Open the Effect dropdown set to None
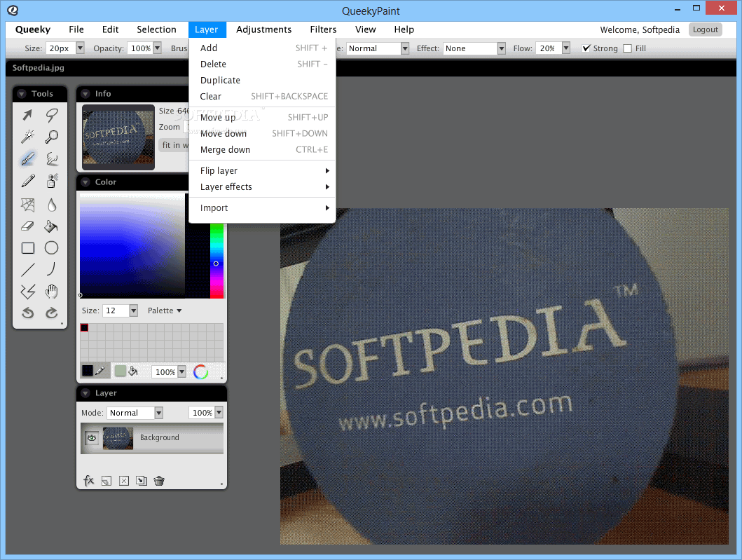This screenshot has width=742, height=560. pos(502,48)
